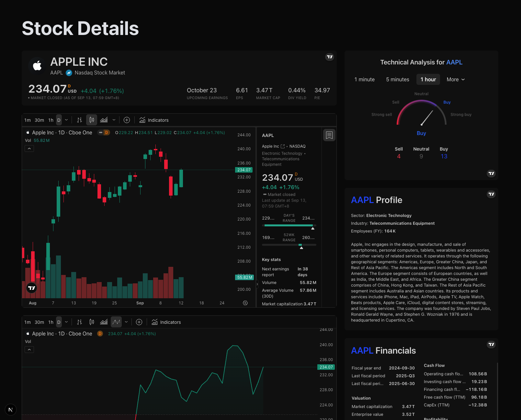Click the Buy gauge needle in Technical Analysis
Screen dimensions: 521x420
pos(427,118)
